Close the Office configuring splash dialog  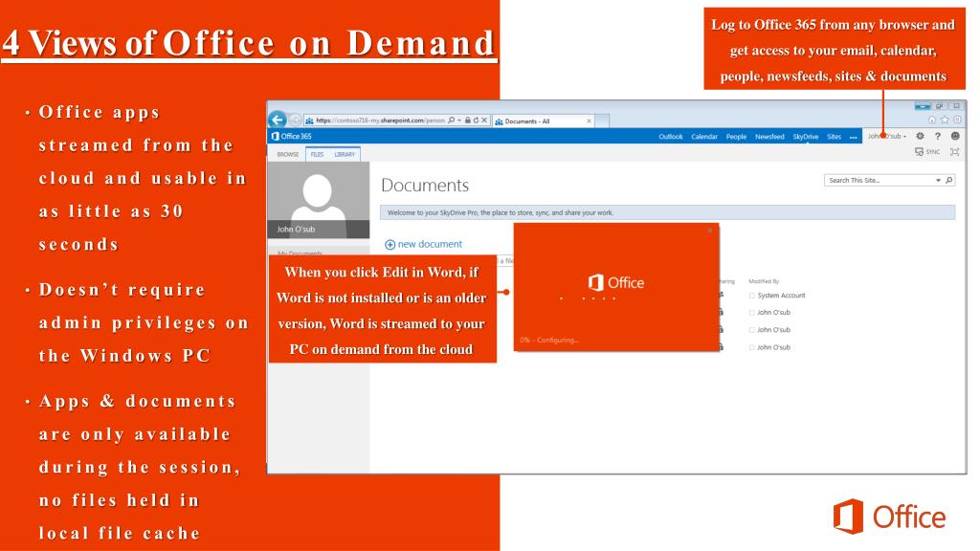(x=709, y=231)
